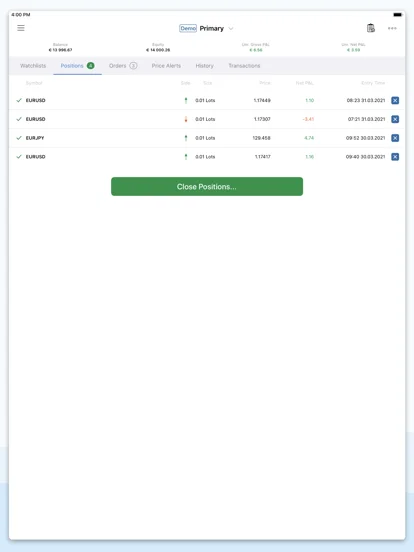Open the Price Alerts tab
The image size is (414, 552).
(166, 65)
